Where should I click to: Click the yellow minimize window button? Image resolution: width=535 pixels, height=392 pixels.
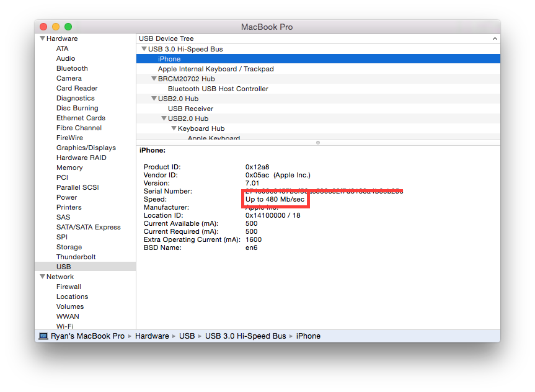[x=56, y=27]
